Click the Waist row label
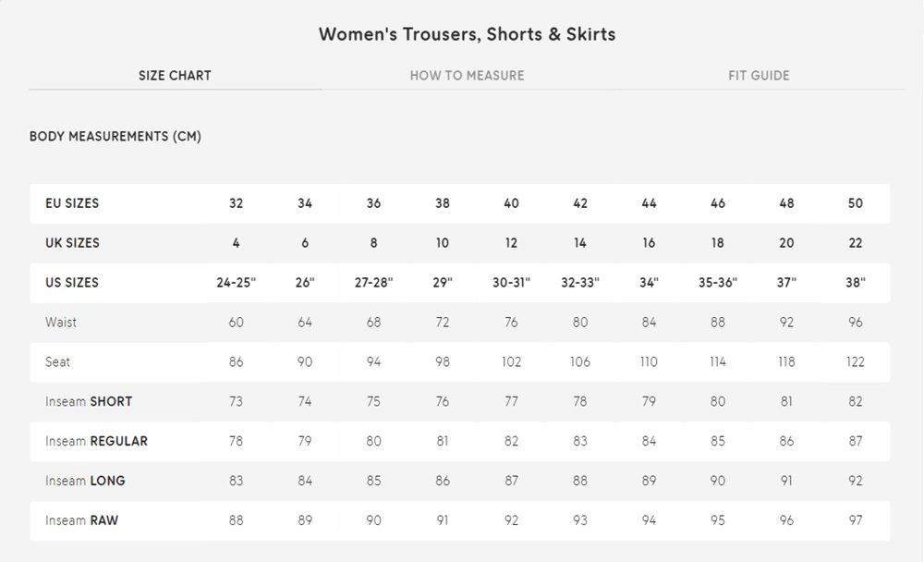924x562 pixels. tap(61, 323)
